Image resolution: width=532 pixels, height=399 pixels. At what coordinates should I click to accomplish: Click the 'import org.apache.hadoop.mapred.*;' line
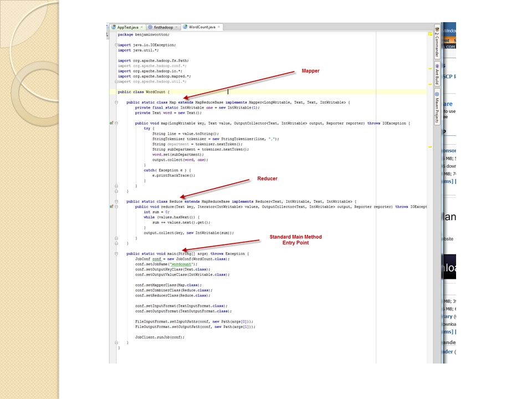(155, 76)
